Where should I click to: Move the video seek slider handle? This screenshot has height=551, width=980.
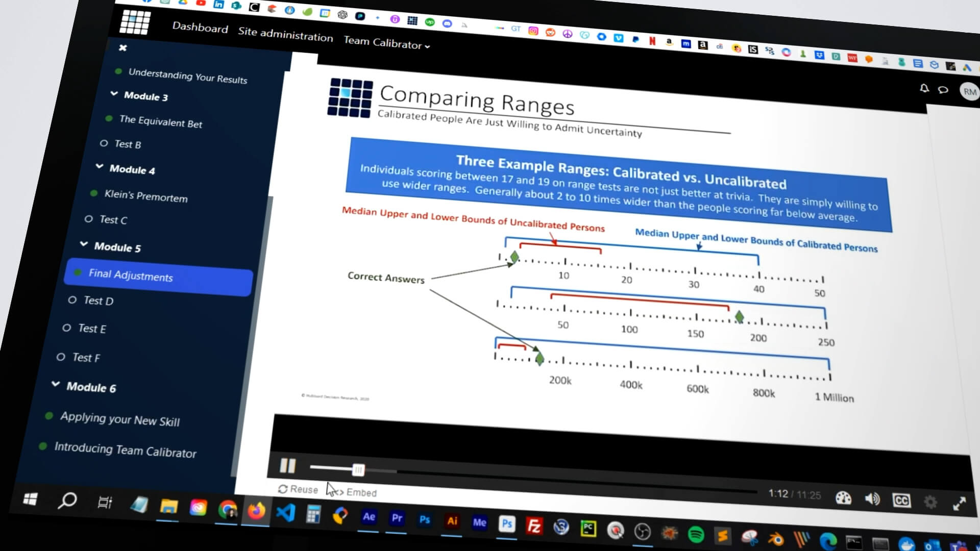358,470
